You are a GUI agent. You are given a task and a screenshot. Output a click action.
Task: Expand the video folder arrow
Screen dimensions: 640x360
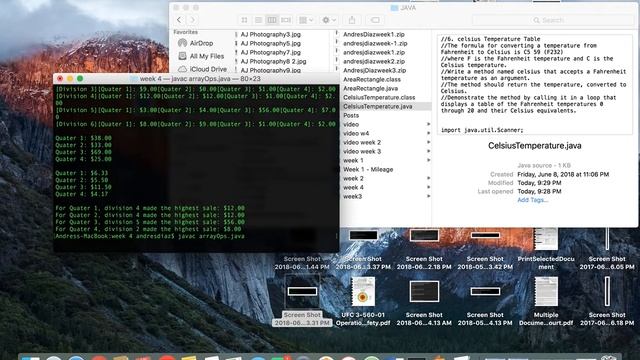tap(428, 124)
